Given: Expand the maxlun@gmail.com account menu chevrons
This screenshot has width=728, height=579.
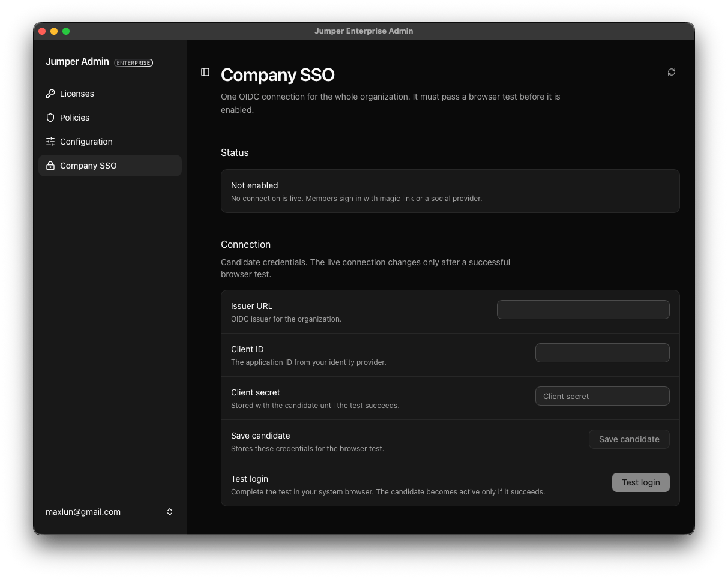Looking at the screenshot, I should 170,512.
